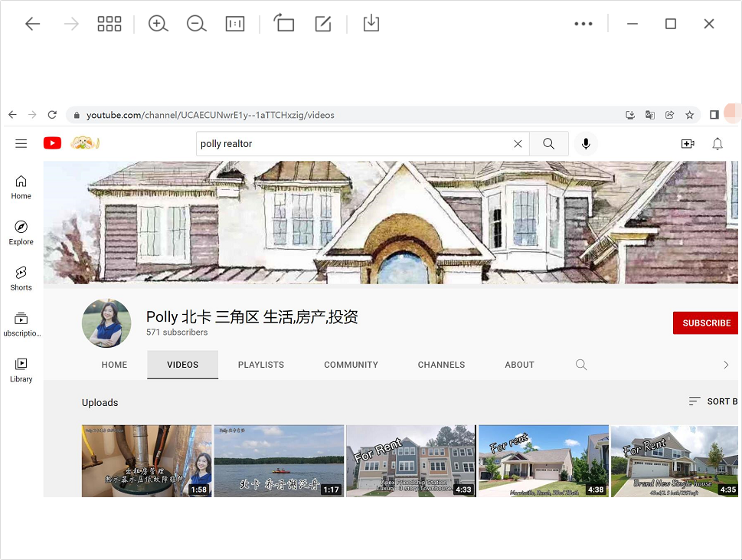Image resolution: width=742 pixels, height=560 pixels.
Task: Click the create video camera icon
Action: (x=688, y=143)
